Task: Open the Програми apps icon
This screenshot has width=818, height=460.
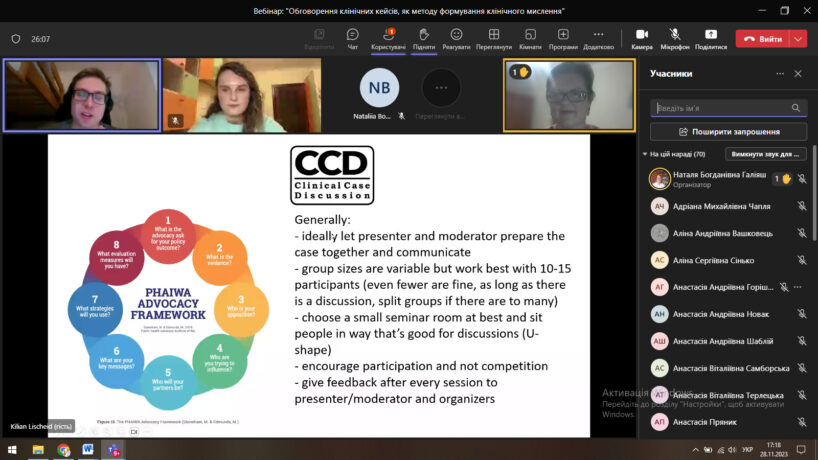Action: tap(563, 38)
